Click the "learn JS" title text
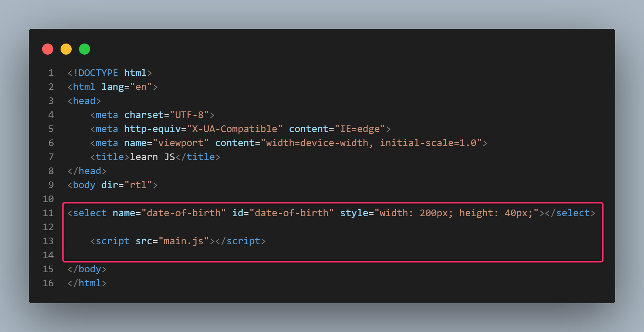The height and width of the screenshot is (332, 644). [153, 157]
